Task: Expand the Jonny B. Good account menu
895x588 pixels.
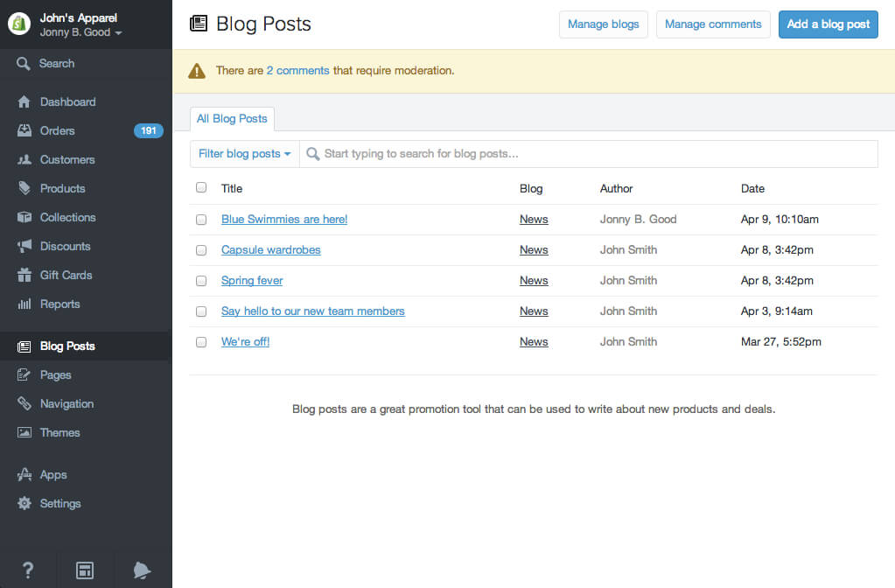Action: click(80, 32)
